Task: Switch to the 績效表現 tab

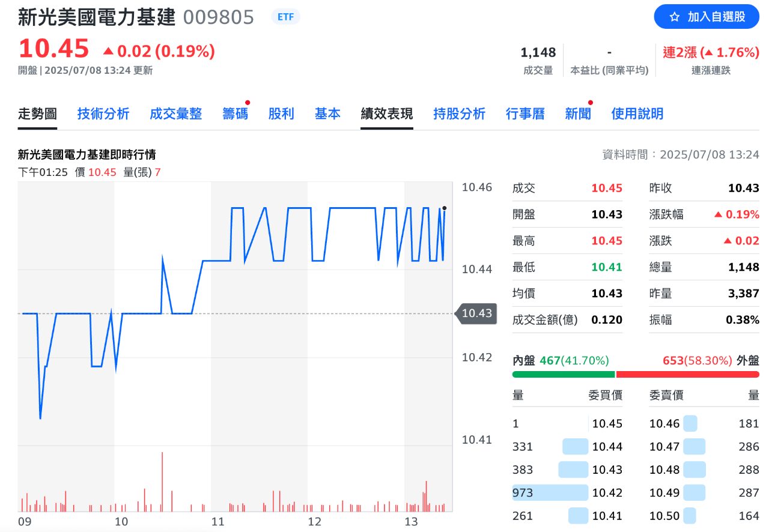Action: tap(387, 113)
